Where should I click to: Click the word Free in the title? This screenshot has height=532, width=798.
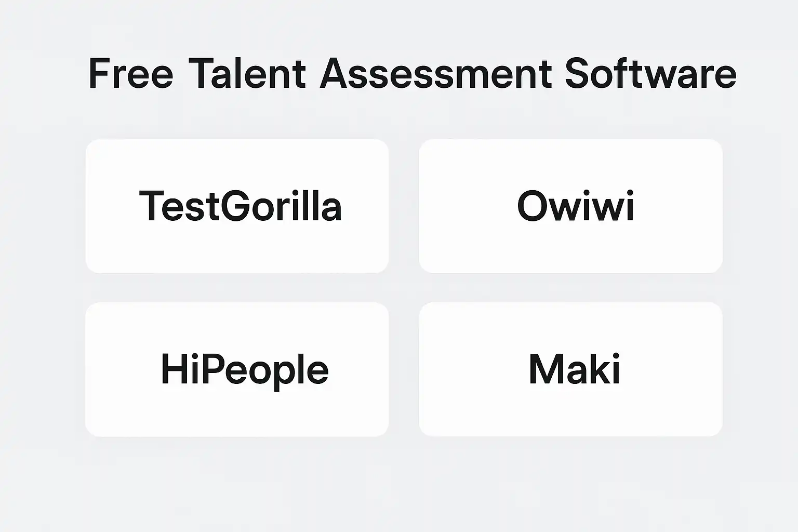point(130,73)
